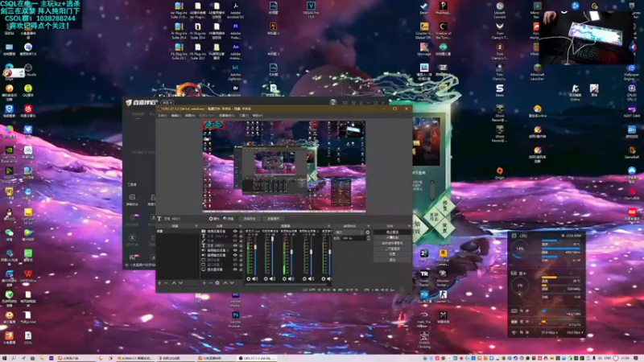Open Origin desktop shortcut
This screenshot has width=644, height=362.
(x=499, y=173)
